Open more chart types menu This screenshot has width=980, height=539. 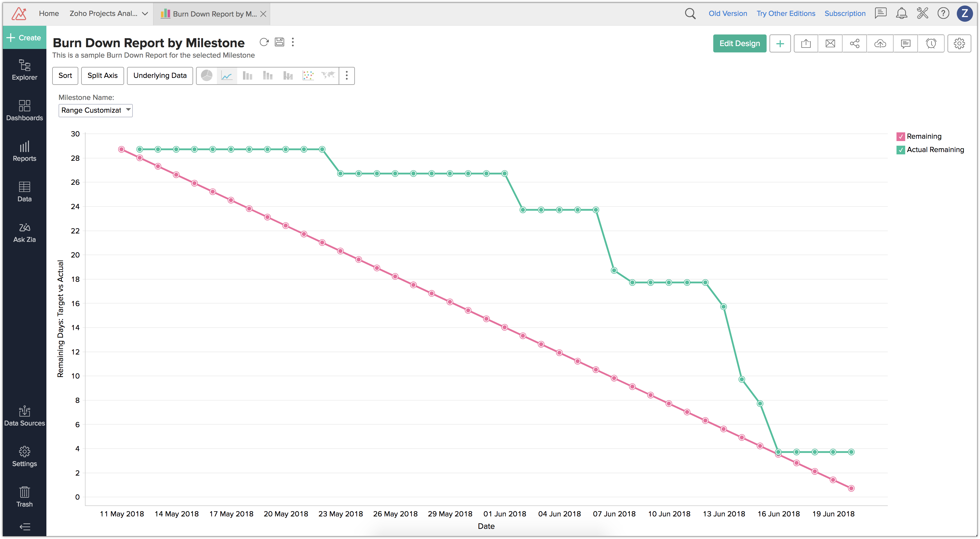coord(346,76)
